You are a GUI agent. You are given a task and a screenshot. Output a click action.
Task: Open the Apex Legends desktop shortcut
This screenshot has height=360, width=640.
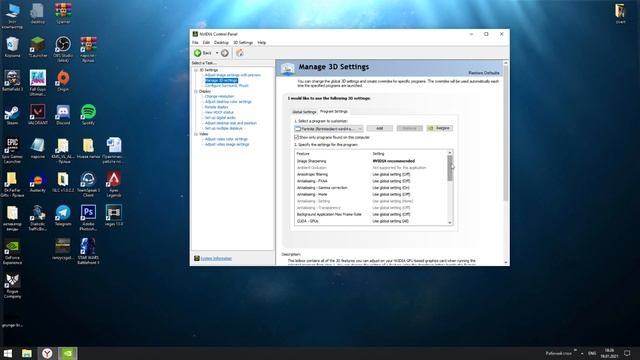(x=113, y=184)
